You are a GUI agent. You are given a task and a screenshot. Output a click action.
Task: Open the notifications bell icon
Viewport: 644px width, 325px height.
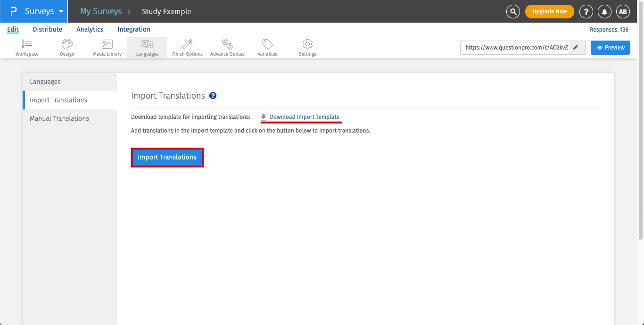coord(605,11)
